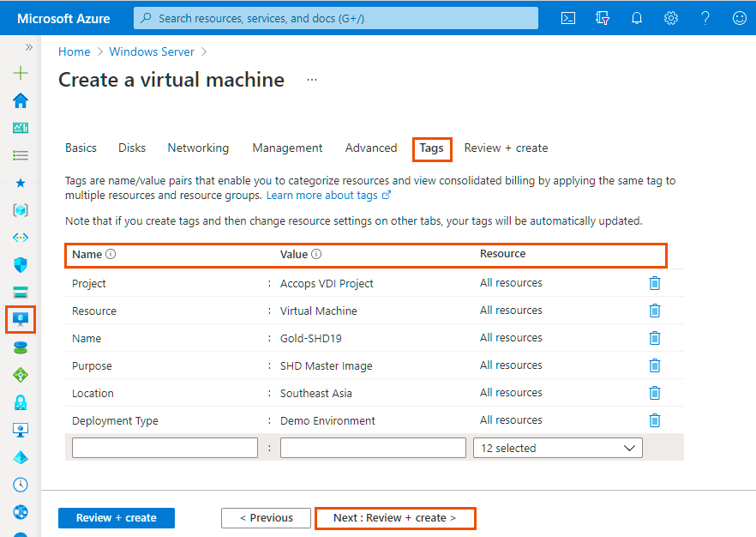The width and height of the screenshot is (756, 537).
Task: Open the green diamond icon in the sidebar
Action: tap(21, 375)
